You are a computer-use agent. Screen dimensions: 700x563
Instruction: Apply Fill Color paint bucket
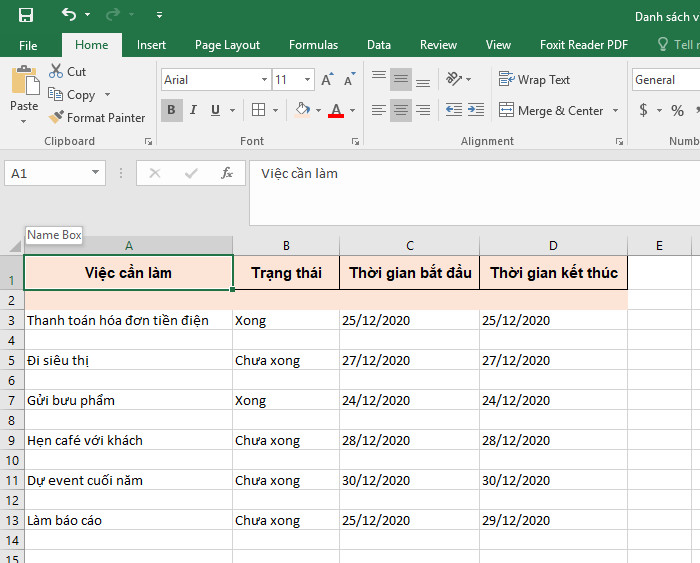[x=302, y=110]
